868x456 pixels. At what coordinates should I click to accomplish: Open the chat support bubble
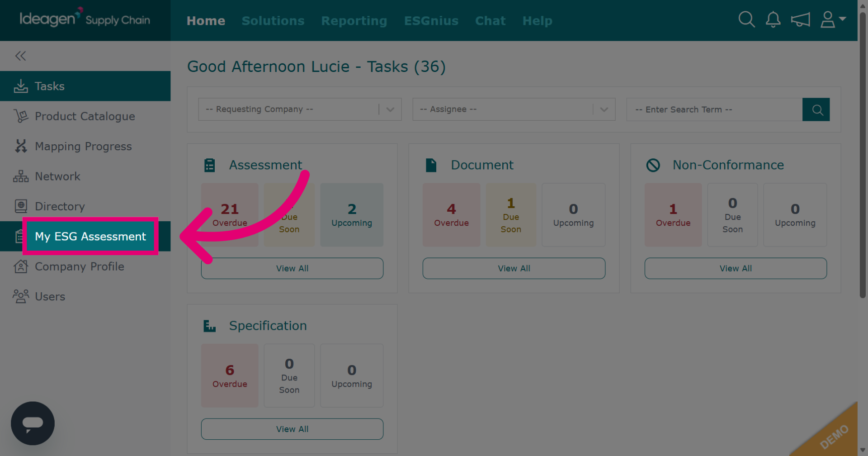33,423
